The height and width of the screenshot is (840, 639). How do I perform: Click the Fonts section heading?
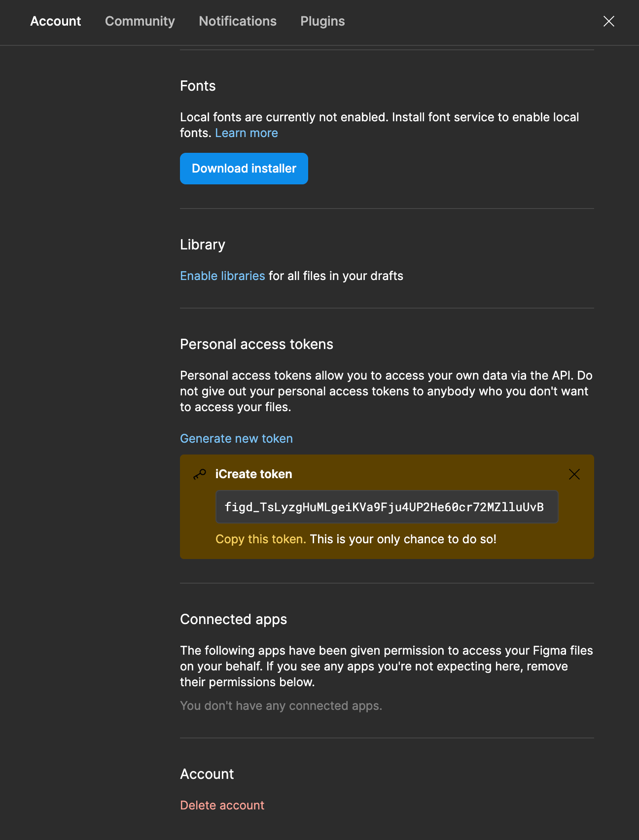click(198, 86)
